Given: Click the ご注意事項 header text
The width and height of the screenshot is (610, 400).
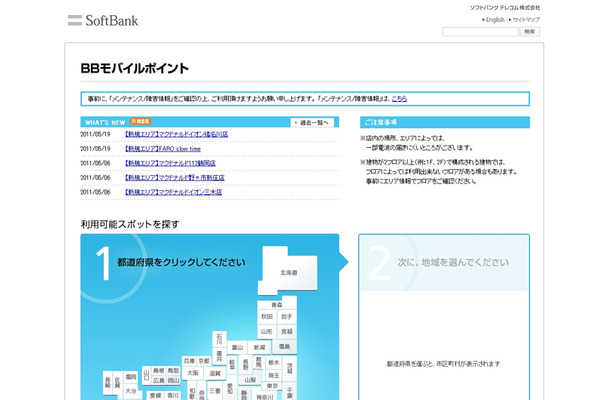Looking at the screenshot, I should (x=380, y=122).
